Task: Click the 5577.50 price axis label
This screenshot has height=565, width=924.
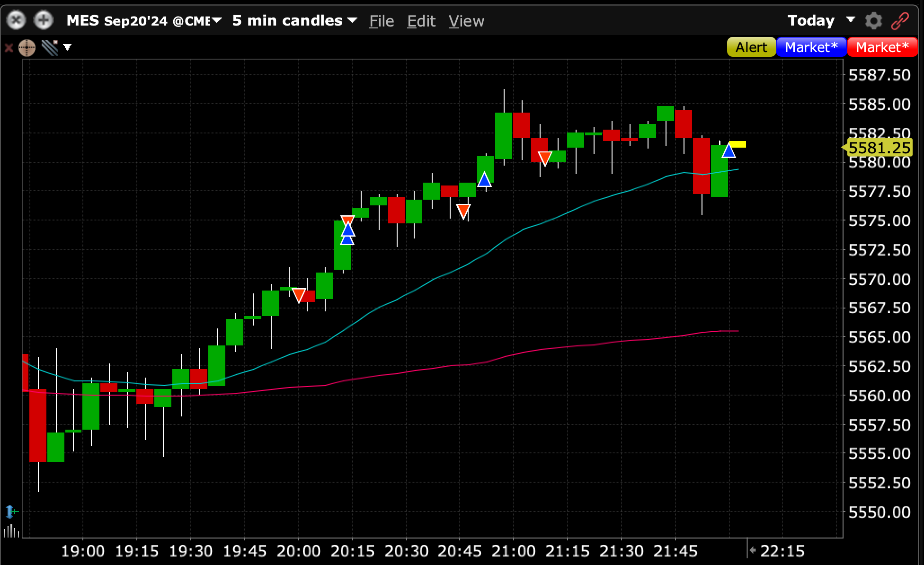Action: click(x=880, y=191)
